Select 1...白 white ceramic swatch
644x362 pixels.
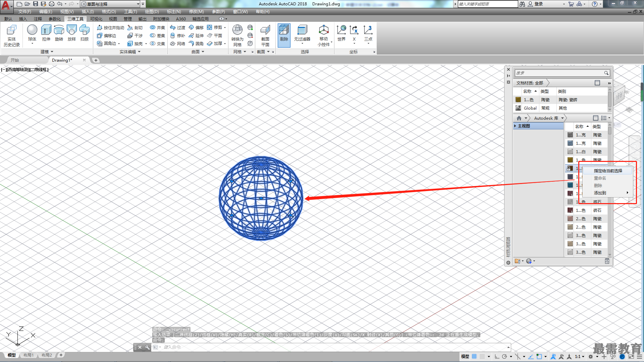(x=570, y=152)
